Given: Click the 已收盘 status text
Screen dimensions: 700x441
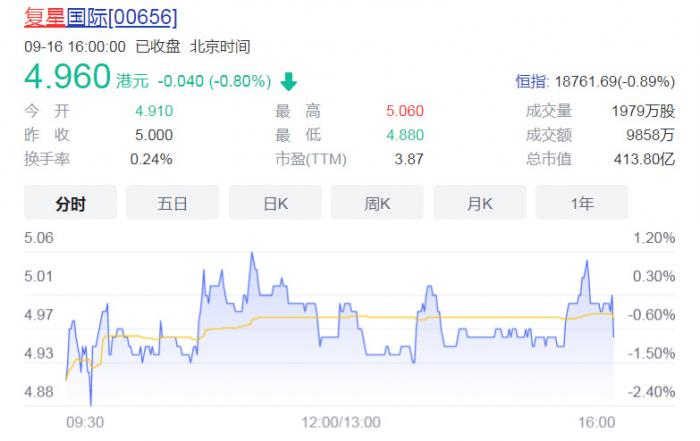Looking at the screenshot, I should coord(158,47).
